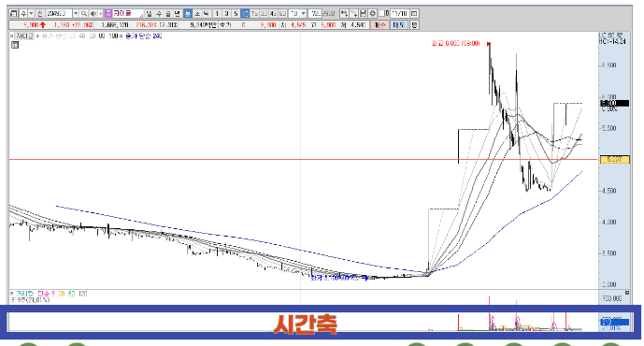
Task: Set interval to 60 minutes
Action: (282, 14)
